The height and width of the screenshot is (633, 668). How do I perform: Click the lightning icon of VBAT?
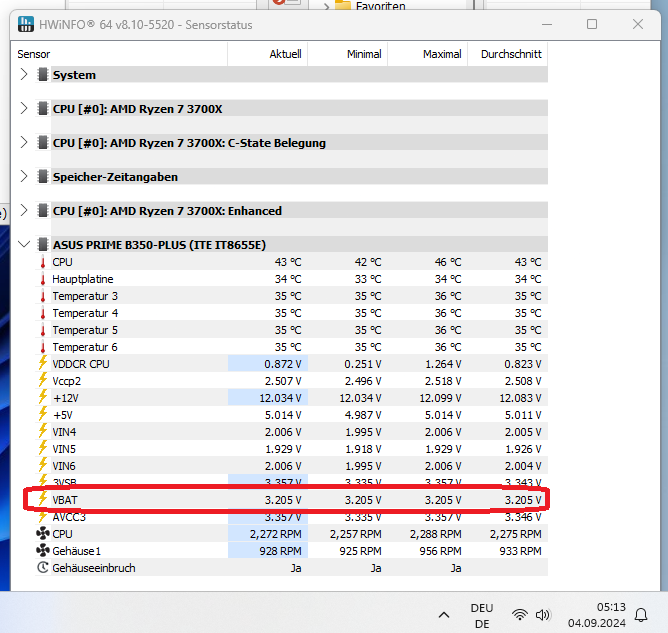tap(43, 499)
